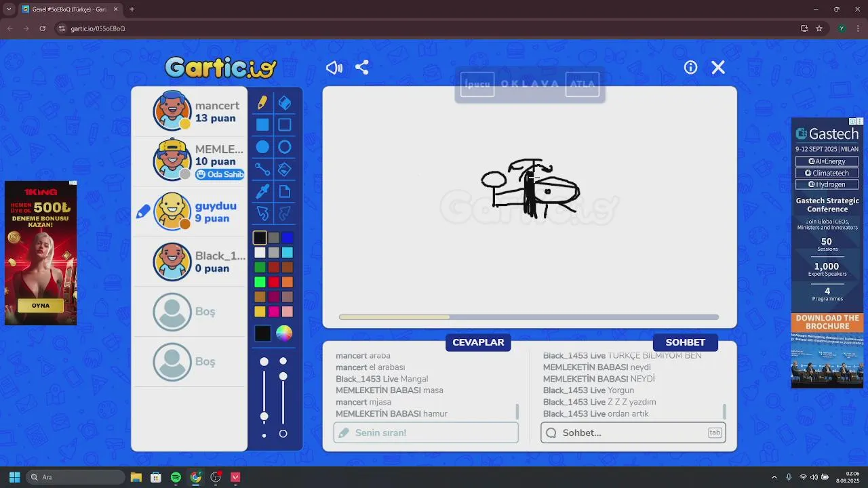
Task: Click the browser reload button
Action: pyautogui.click(x=43, y=28)
